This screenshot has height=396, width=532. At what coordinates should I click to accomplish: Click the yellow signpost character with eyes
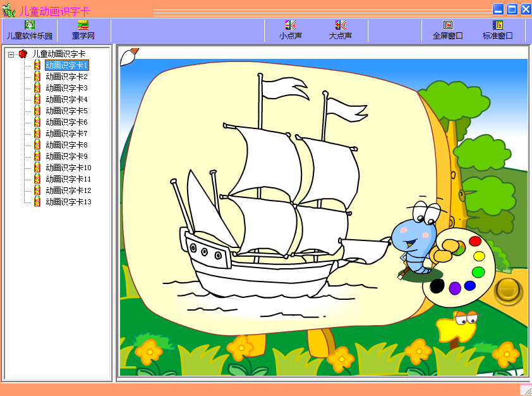(457, 328)
